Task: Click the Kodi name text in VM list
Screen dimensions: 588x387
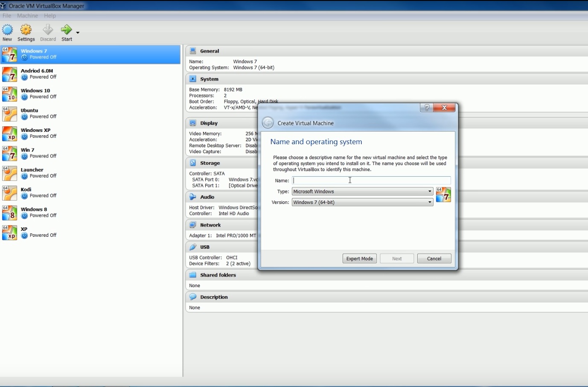Action: pos(26,189)
